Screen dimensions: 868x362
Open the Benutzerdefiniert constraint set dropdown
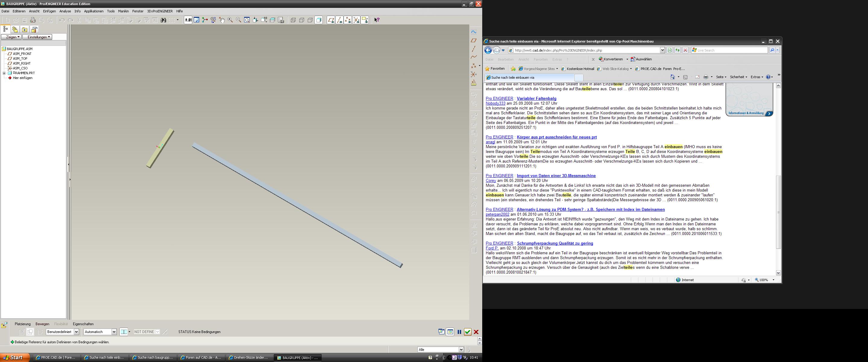pyautogui.click(x=62, y=332)
